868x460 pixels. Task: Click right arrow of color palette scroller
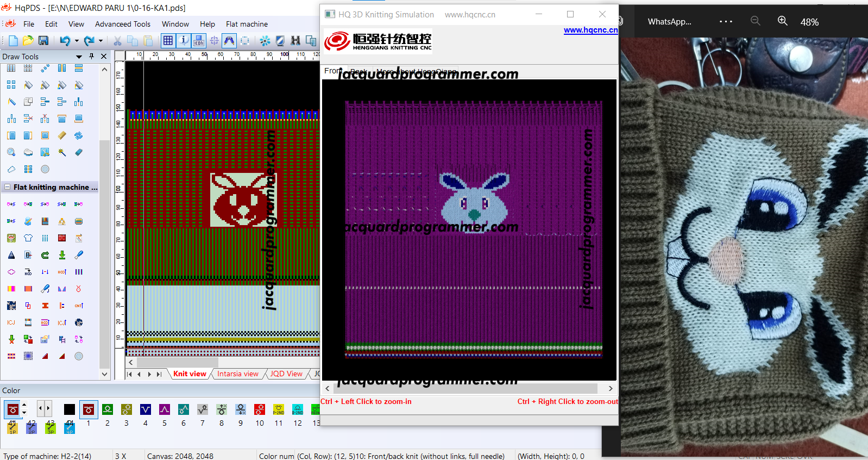point(48,408)
